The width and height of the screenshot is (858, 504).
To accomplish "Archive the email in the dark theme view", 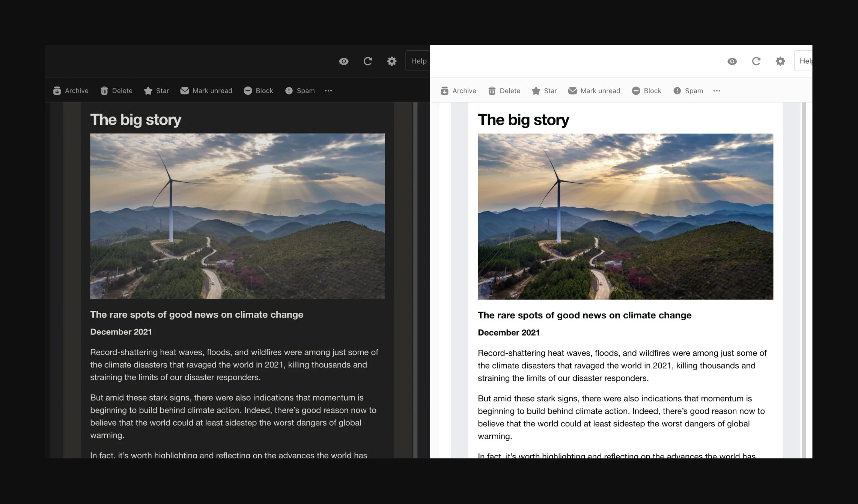I will click(71, 90).
